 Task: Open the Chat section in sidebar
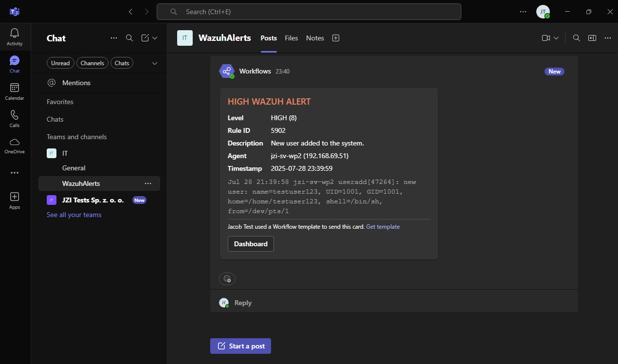15,64
